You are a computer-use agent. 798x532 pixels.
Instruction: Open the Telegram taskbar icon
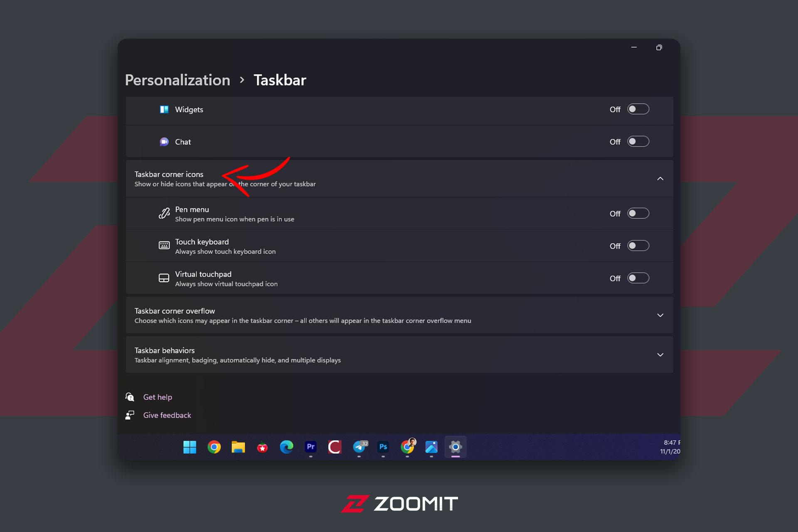[360, 447]
